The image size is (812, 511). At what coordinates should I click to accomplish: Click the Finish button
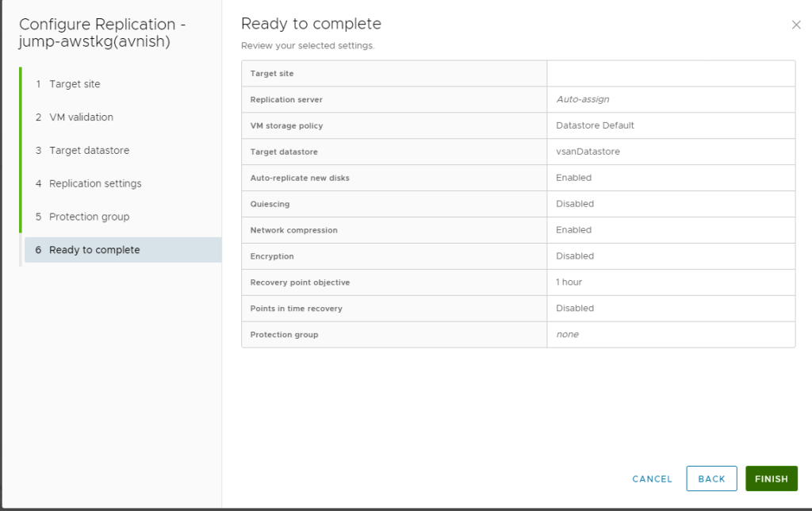(x=771, y=478)
